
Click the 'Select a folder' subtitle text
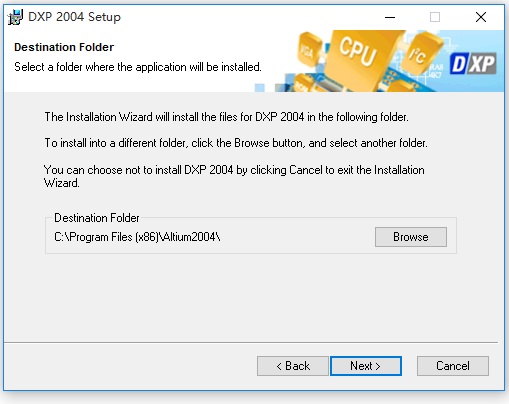(x=138, y=67)
